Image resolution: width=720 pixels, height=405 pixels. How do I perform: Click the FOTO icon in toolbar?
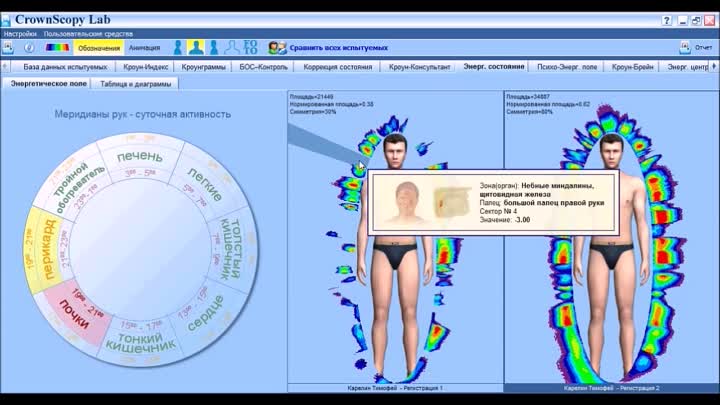pyautogui.click(x=250, y=47)
